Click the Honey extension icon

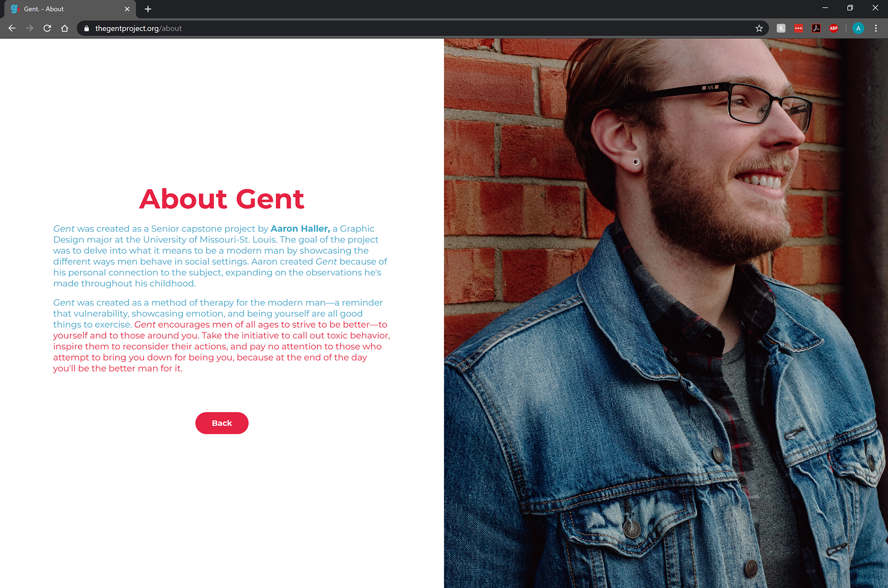[781, 28]
